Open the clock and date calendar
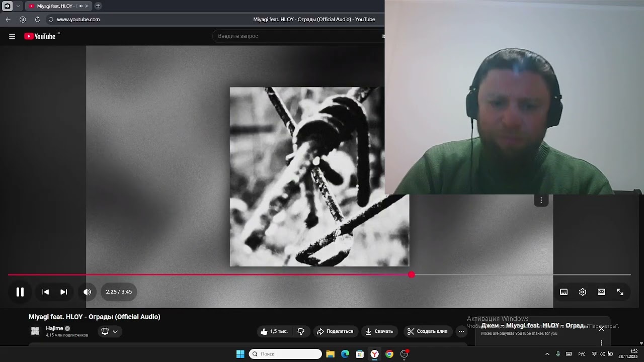The height and width of the screenshot is (362, 644). click(628, 354)
